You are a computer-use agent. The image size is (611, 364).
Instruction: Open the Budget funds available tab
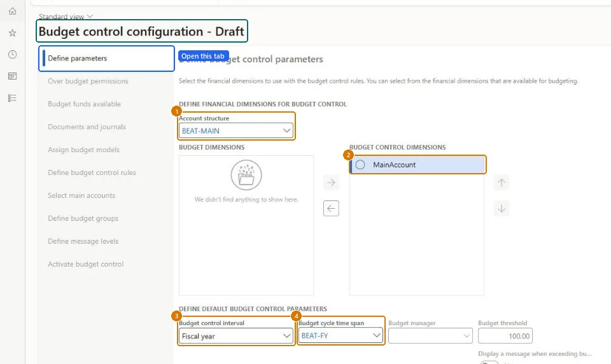[x=84, y=104]
